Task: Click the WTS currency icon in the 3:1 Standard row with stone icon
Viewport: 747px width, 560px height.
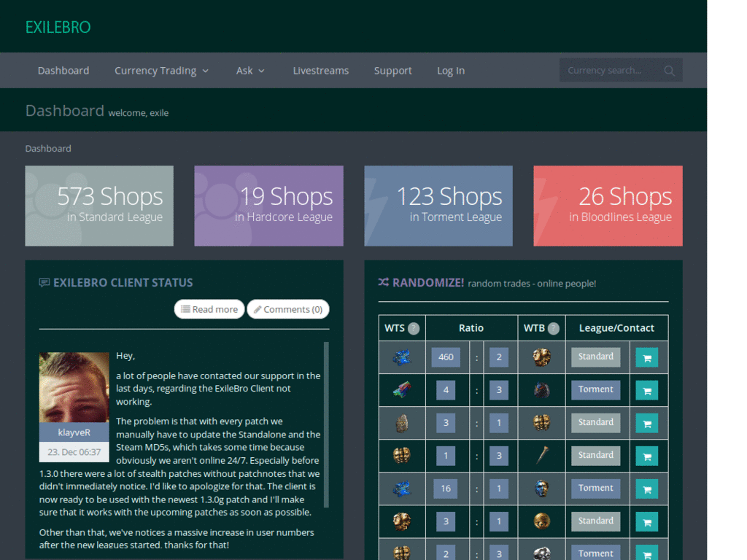Action: click(x=402, y=423)
